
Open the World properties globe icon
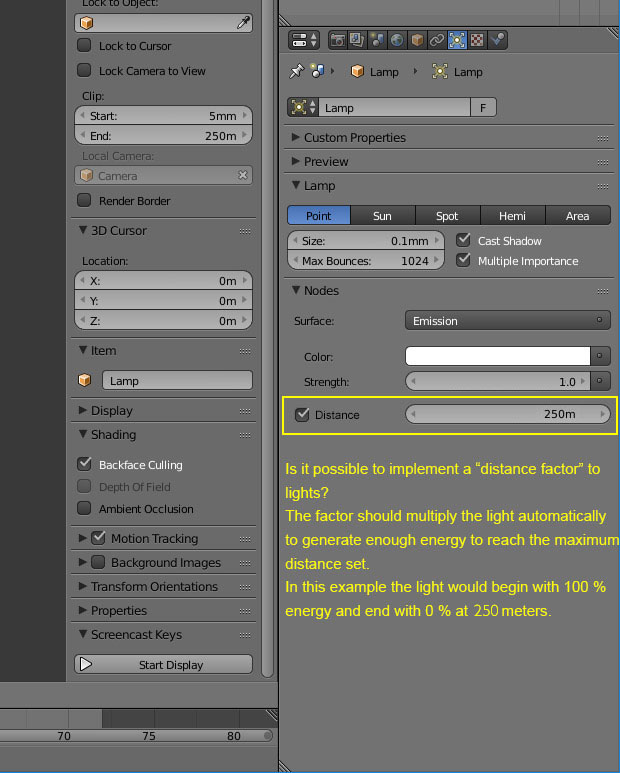[397, 40]
